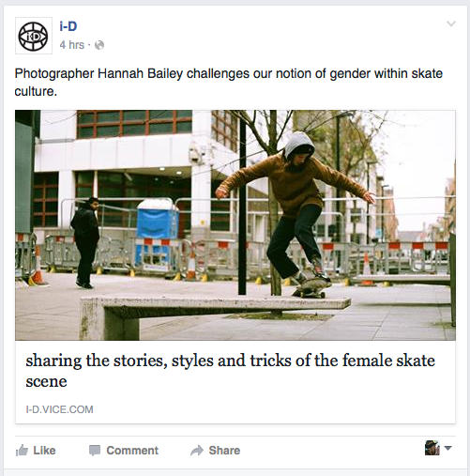Viewport: 470px width, 476px height.
Task: Click the i-D page name link
Action: coord(68,26)
